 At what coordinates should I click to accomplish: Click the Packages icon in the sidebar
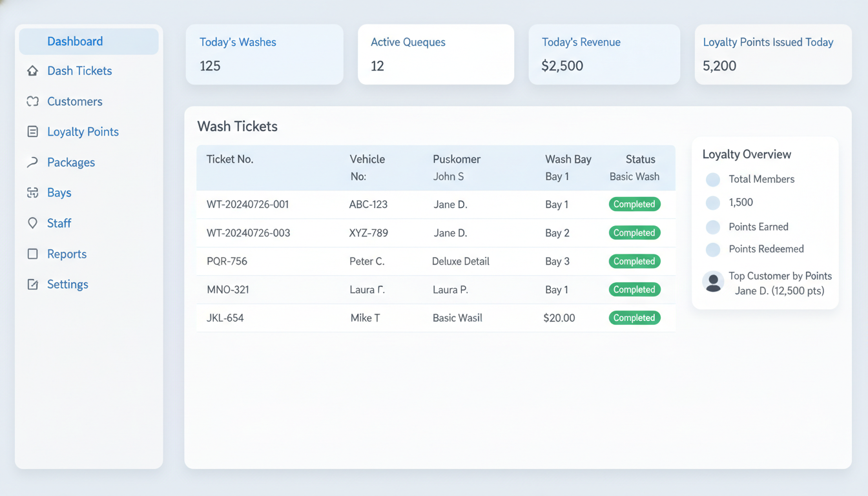(x=33, y=162)
